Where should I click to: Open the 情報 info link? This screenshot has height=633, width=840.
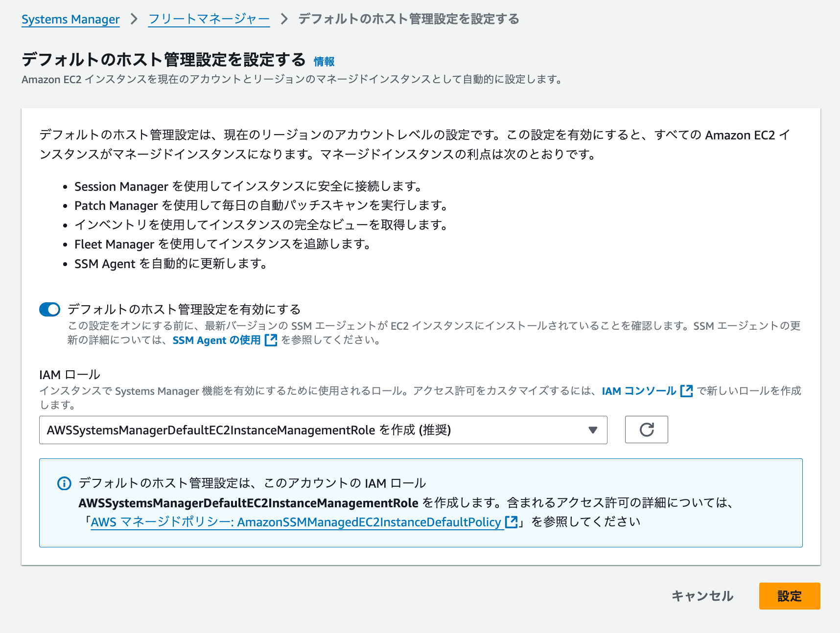324,61
